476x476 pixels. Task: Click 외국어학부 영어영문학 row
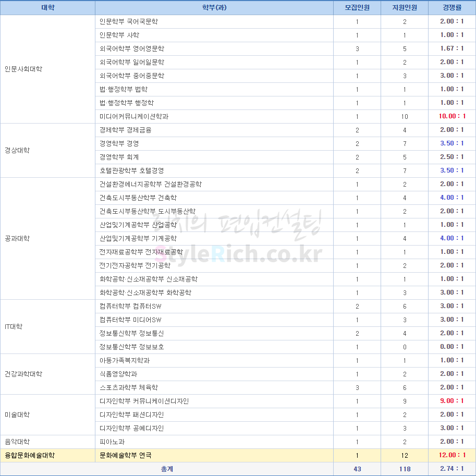pos(285,48)
